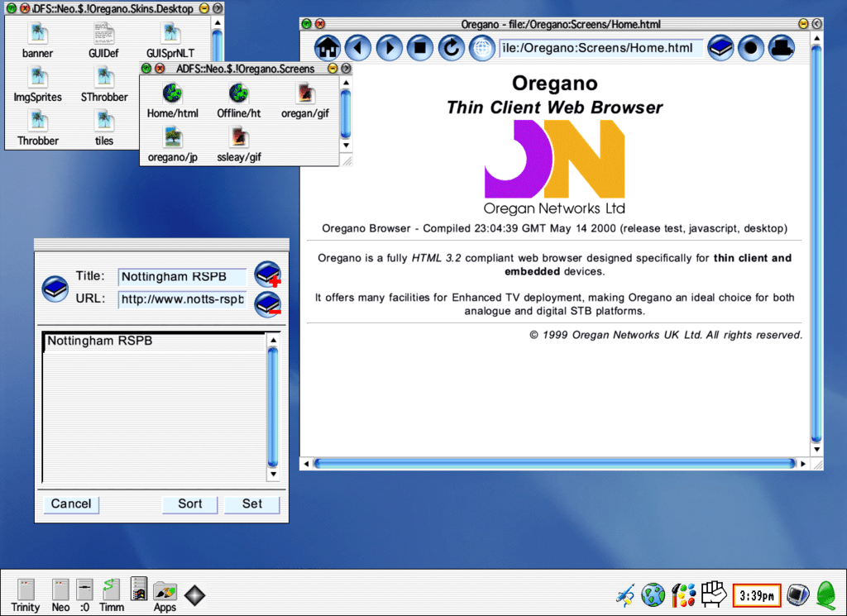The height and width of the screenshot is (616, 847).
Task: Click the fist hand icon in icon bar
Action: [x=714, y=594]
